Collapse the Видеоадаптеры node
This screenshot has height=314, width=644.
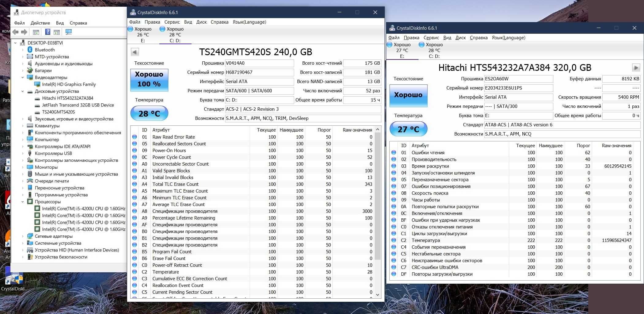click(23, 77)
